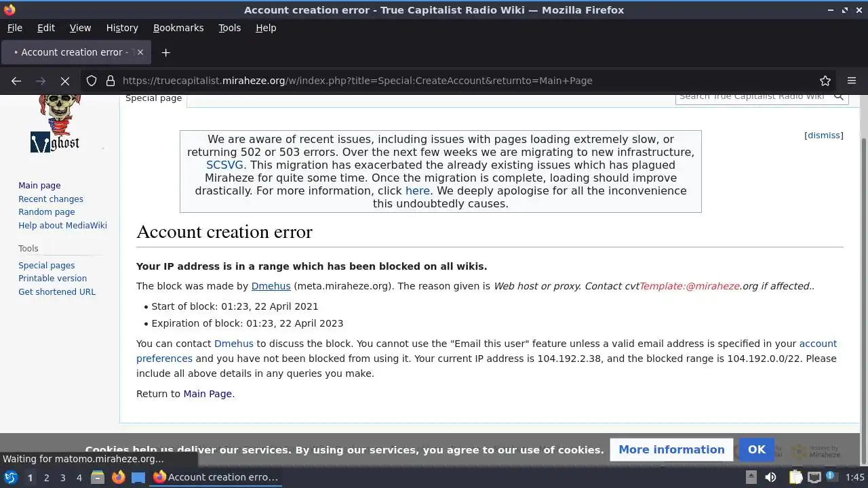Viewport: 868px width, 488px height.
Task: Click Get shortened URL link
Action: (x=57, y=292)
